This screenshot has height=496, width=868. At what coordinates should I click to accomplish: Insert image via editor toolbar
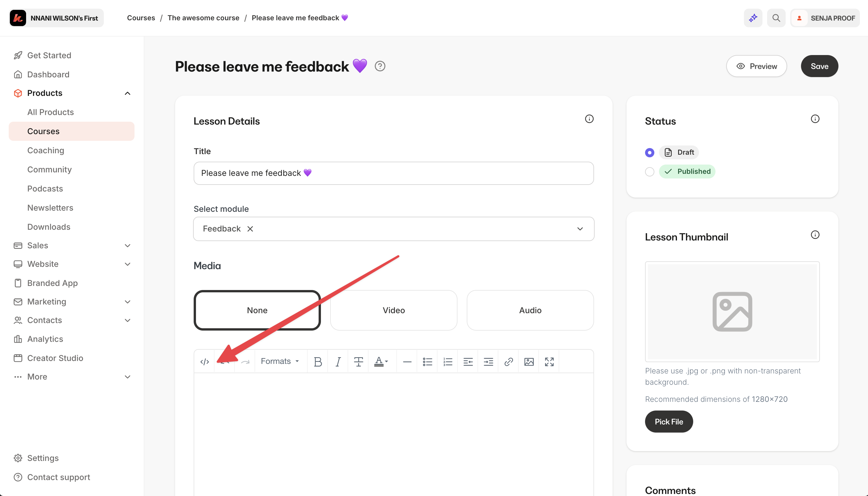point(529,362)
